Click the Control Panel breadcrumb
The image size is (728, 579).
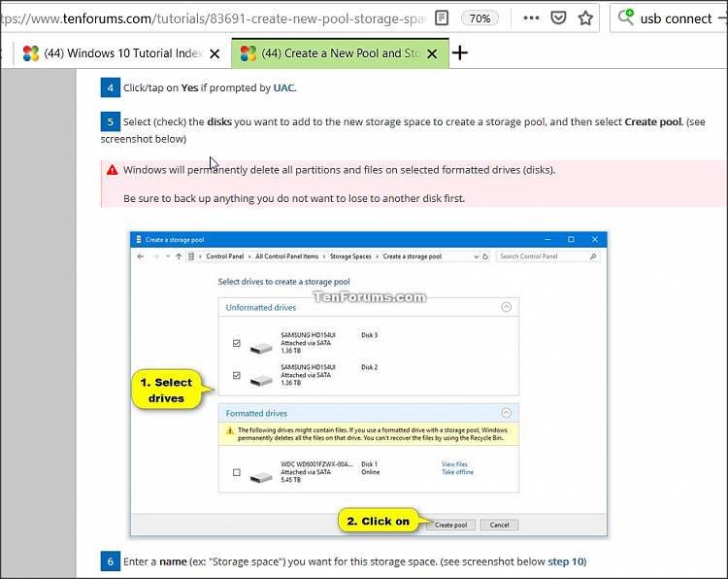[x=225, y=256]
